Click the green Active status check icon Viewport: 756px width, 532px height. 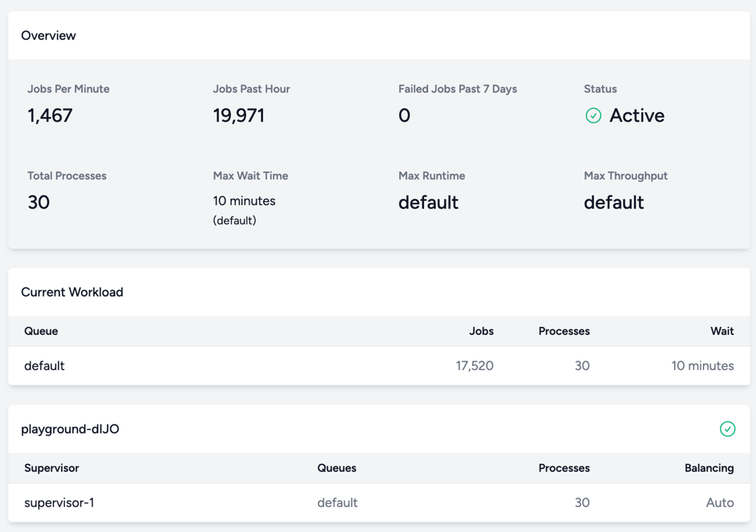click(593, 115)
